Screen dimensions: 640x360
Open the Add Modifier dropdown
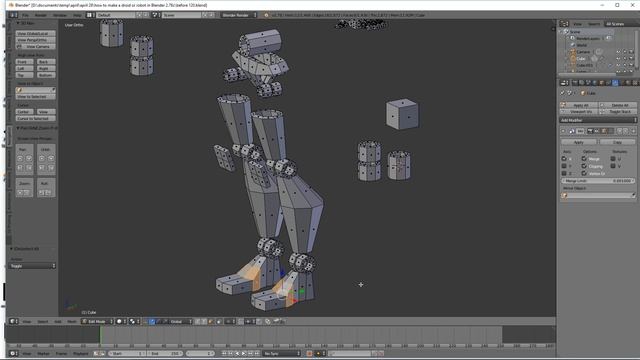[x=598, y=120]
